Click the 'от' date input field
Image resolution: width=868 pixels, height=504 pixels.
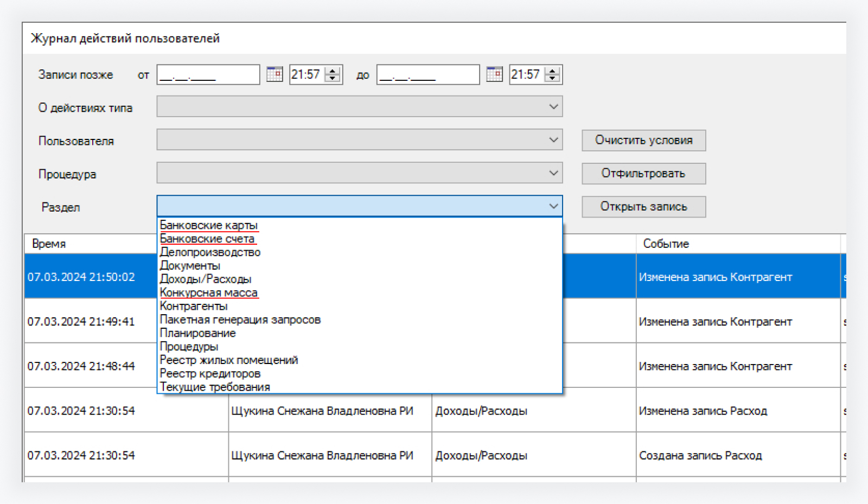pyautogui.click(x=208, y=74)
